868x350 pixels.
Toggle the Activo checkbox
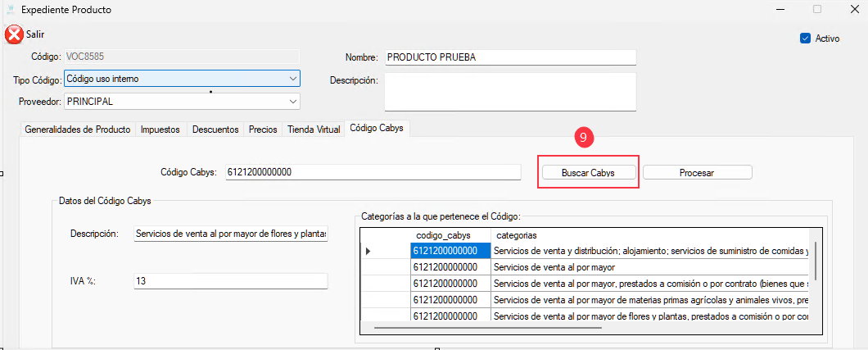(805, 39)
